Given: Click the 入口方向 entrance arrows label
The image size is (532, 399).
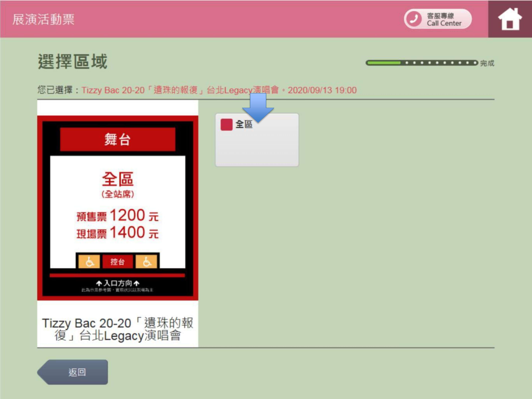Looking at the screenshot, I should click(x=118, y=283).
